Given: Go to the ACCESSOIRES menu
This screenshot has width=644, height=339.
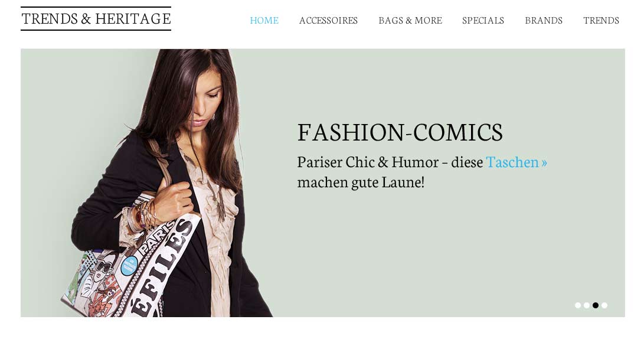Looking at the screenshot, I should coord(328,21).
